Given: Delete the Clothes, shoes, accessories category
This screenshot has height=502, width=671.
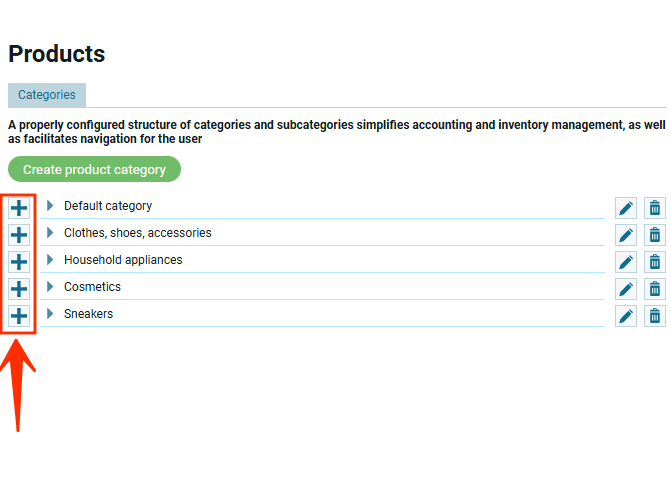Looking at the screenshot, I should (655, 235).
